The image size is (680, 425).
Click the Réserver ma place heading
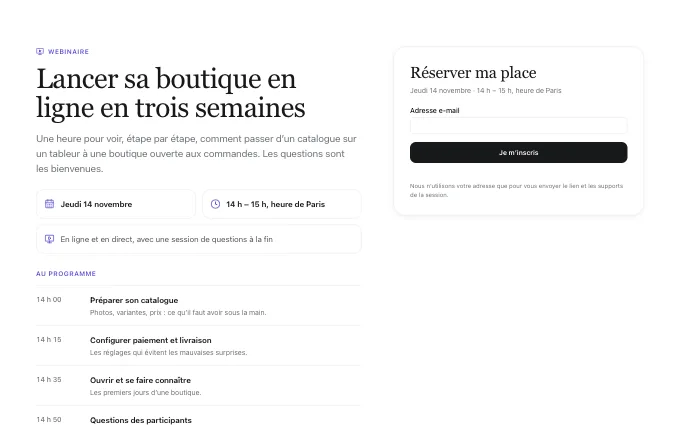coord(473,73)
